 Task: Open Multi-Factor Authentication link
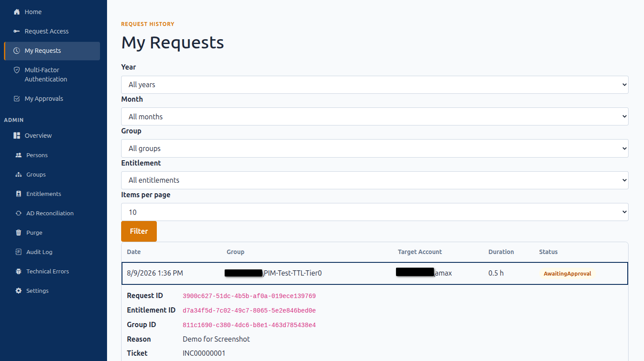(x=52, y=74)
